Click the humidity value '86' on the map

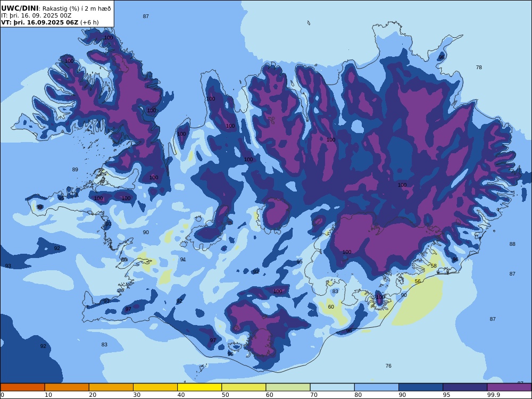tap(124, 260)
